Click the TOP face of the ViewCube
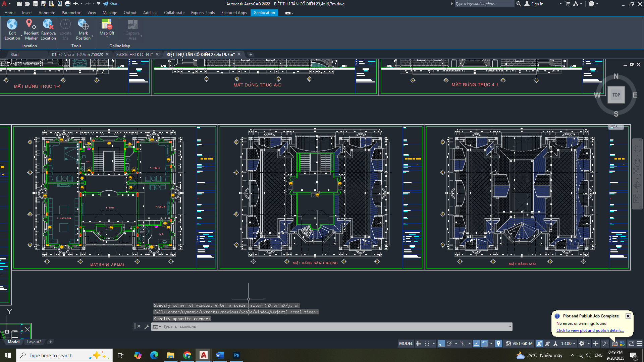The width and height of the screenshot is (644, 362). pos(616,95)
